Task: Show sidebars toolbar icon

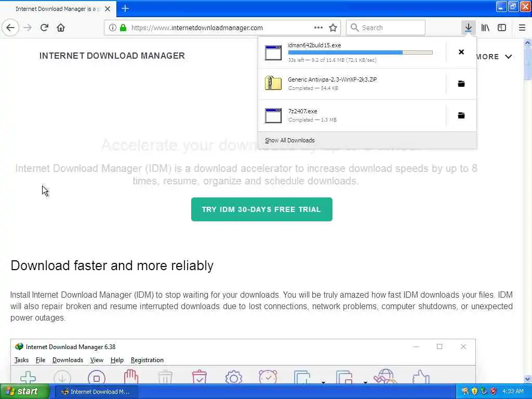Action: (x=502, y=28)
